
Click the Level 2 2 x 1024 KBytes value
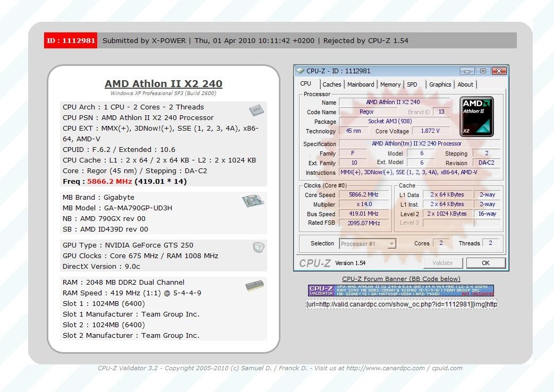(x=447, y=214)
